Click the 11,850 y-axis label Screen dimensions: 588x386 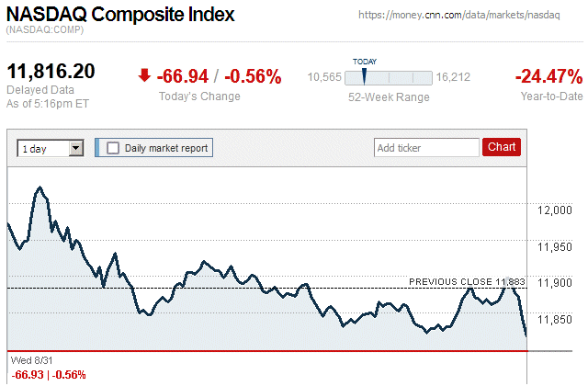[x=554, y=319]
